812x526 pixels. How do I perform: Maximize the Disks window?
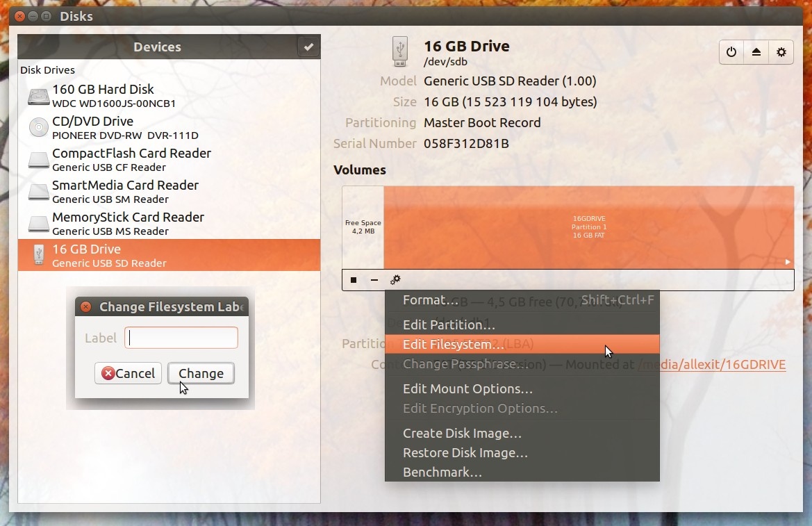[x=46, y=16]
